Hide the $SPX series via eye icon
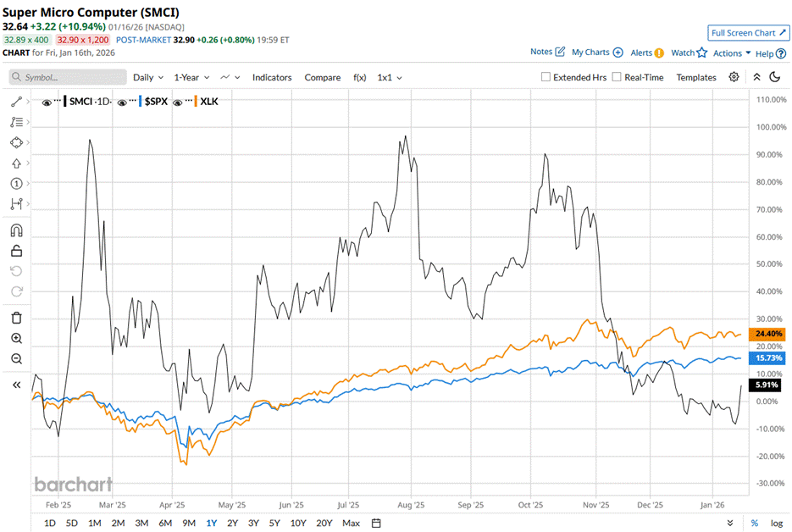Screen dimensions: 792x532 (123, 102)
